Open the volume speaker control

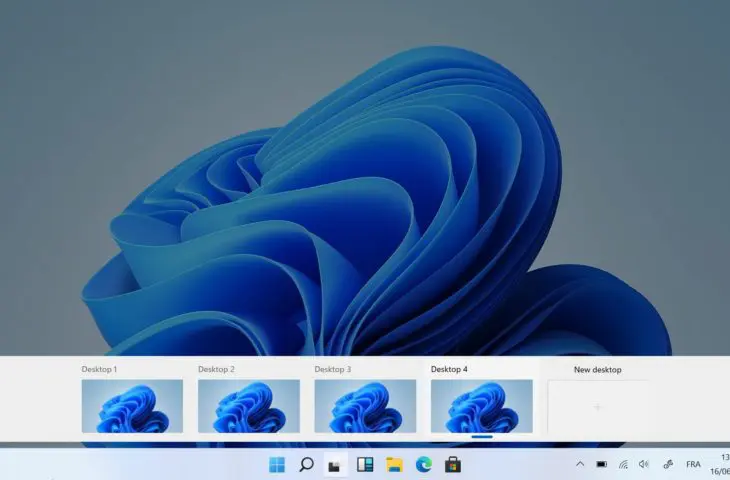pyautogui.click(x=644, y=464)
